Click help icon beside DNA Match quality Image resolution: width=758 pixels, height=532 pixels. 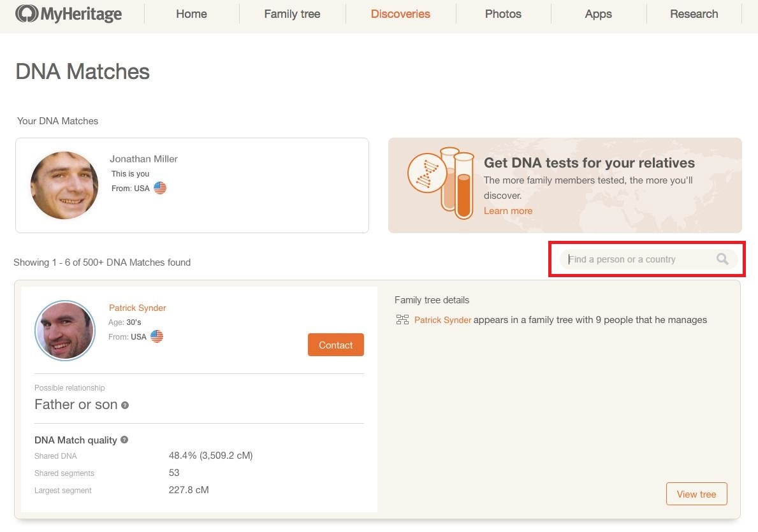pos(124,440)
